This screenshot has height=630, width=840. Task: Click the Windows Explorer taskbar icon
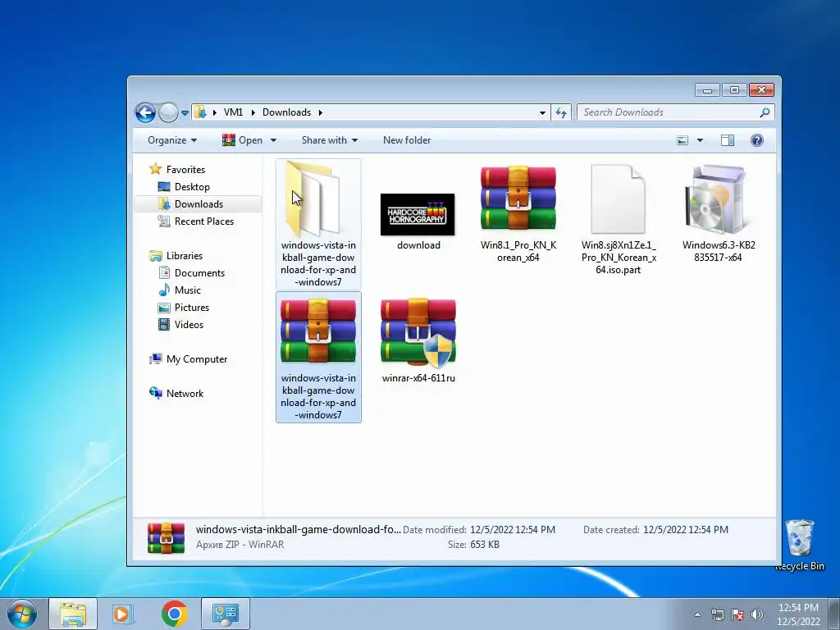(73, 614)
